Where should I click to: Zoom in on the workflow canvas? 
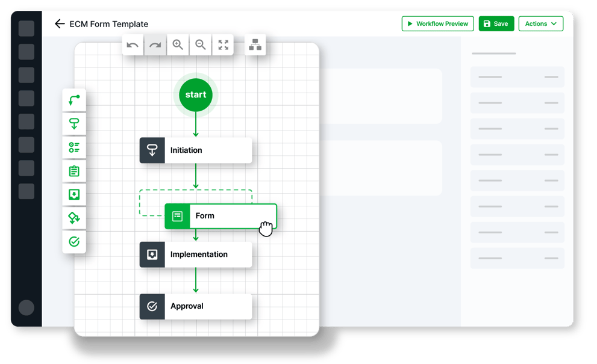178,44
